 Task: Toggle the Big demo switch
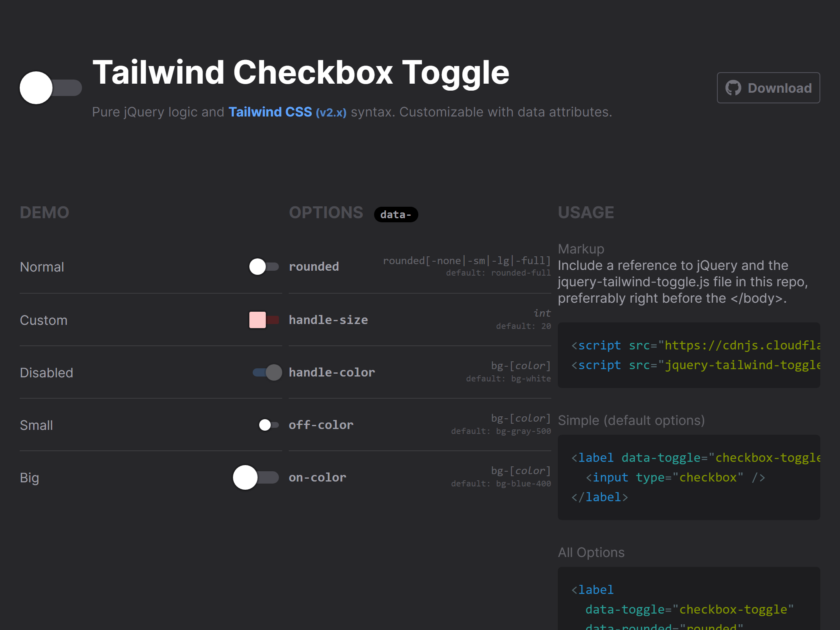point(256,477)
